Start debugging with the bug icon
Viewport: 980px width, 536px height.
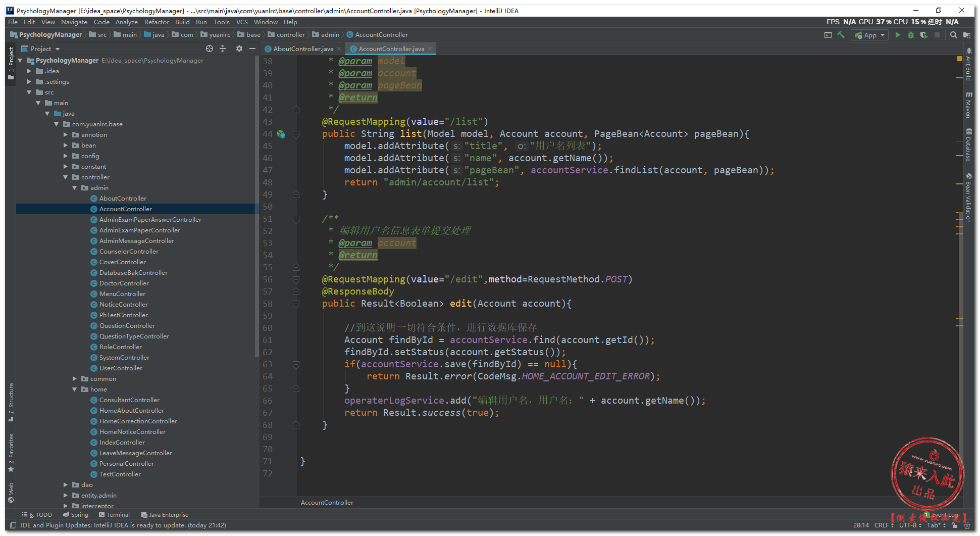[911, 35]
